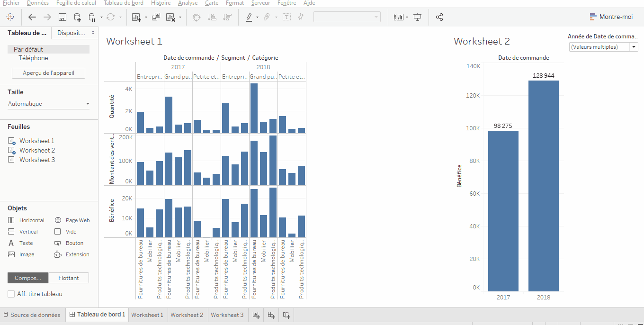Click the save icon in toolbar
The width and height of the screenshot is (644, 325).
click(x=62, y=17)
